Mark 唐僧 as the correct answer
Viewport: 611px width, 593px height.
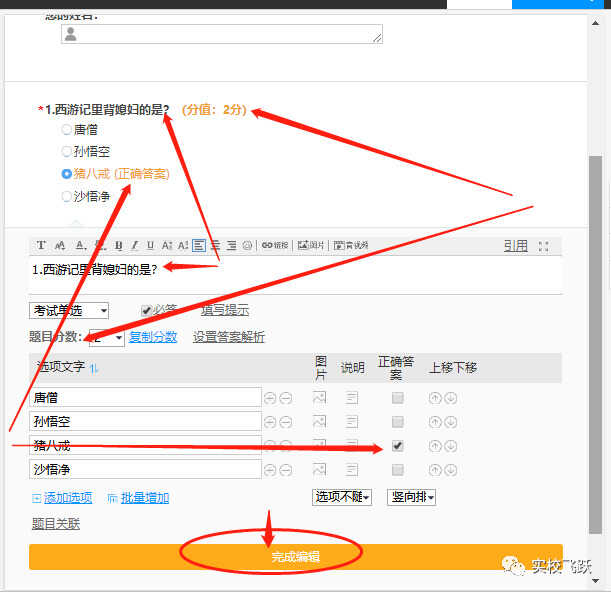pos(397,398)
